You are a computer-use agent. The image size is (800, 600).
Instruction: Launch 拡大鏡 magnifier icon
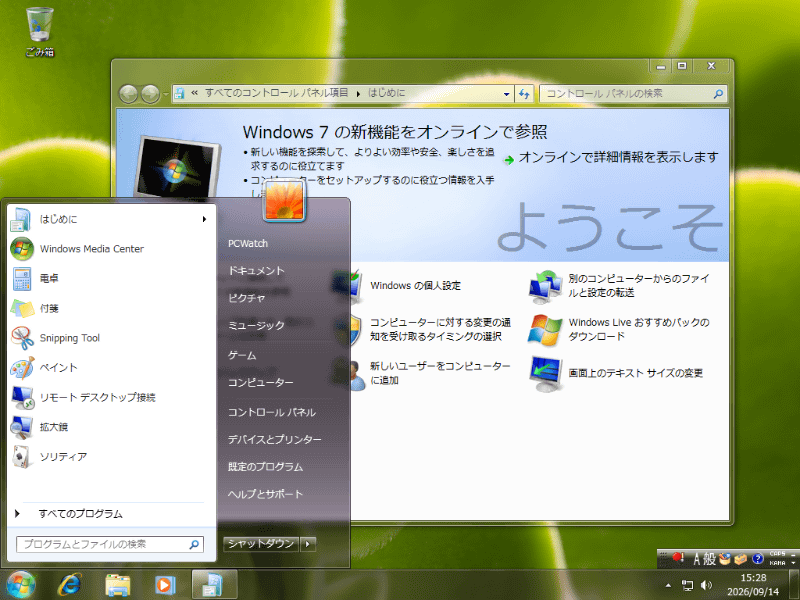click(x=21, y=427)
